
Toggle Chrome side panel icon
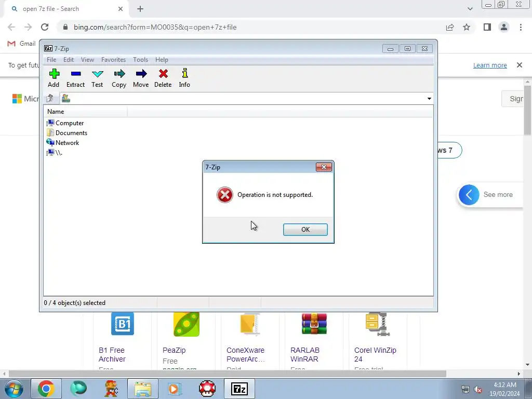coord(487,27)
